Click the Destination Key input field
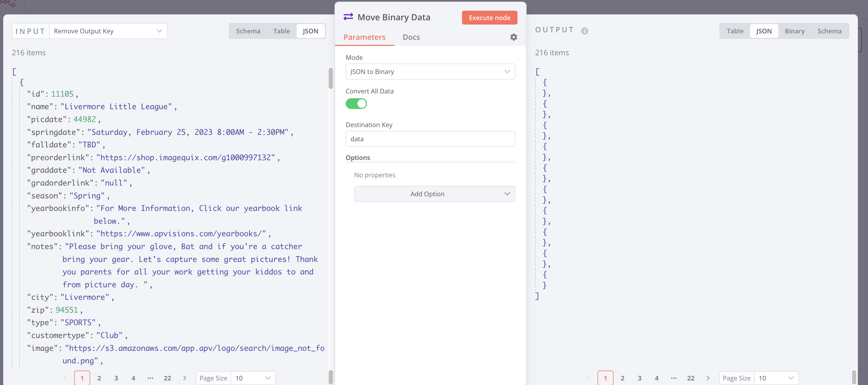The height and width of the screenshot is (385, 868). (430, 139)
